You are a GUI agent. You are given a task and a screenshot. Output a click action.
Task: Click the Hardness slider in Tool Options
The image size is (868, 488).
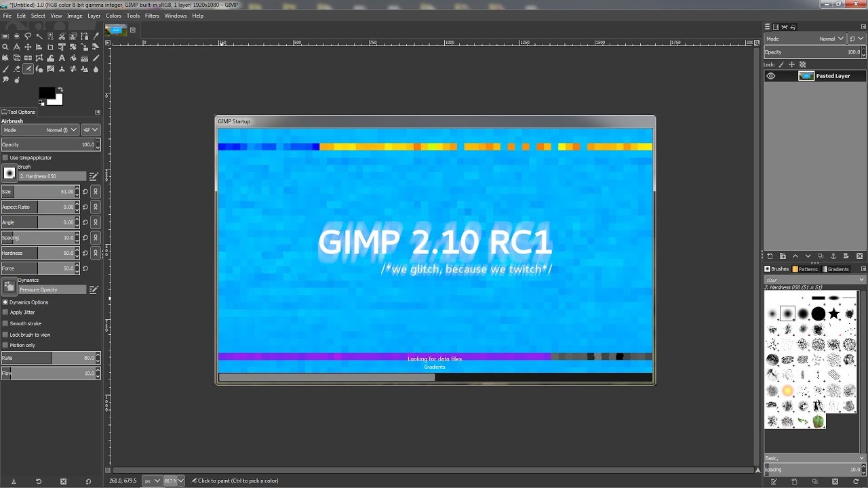pos(41,253)
